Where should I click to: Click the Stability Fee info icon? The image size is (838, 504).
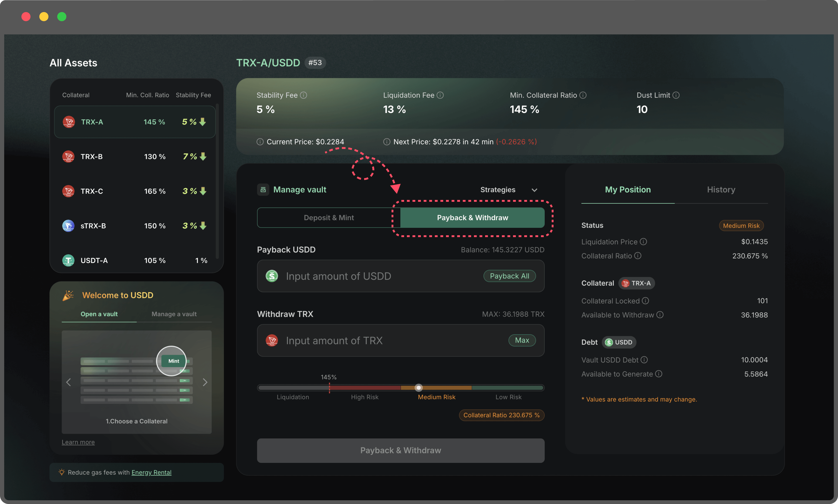point(304,95)
